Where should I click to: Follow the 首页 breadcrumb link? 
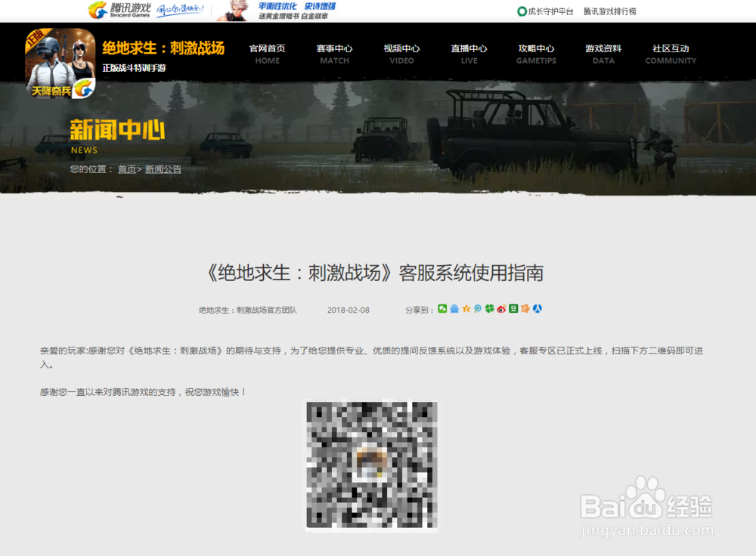coord(127,169)
